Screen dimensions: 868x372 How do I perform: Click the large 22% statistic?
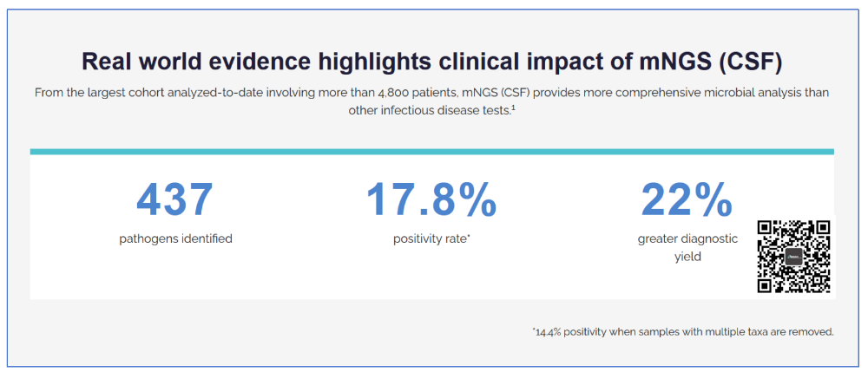(x=687, y=200)
